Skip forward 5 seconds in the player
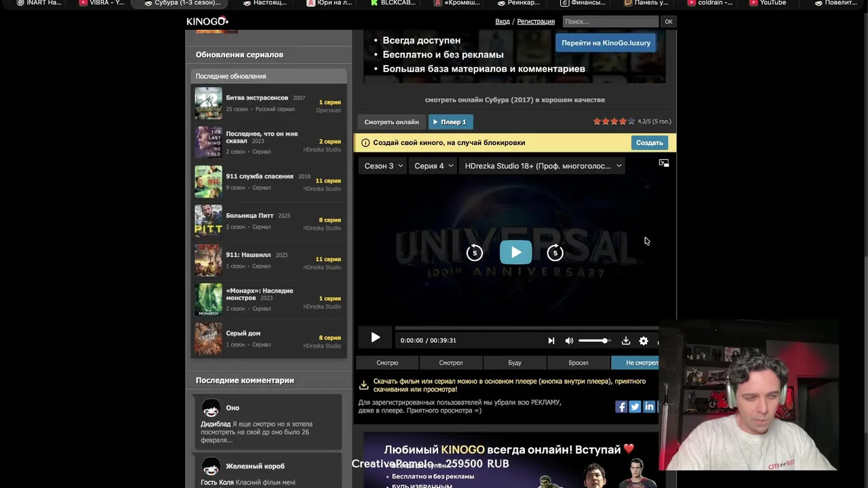This screenshot has height=488, width=868. point(555,253)
